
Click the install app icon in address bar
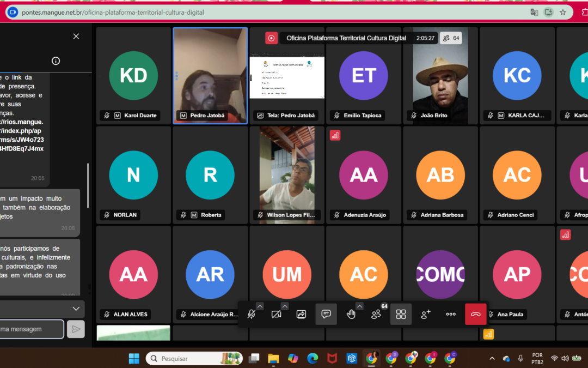[549, 13]
